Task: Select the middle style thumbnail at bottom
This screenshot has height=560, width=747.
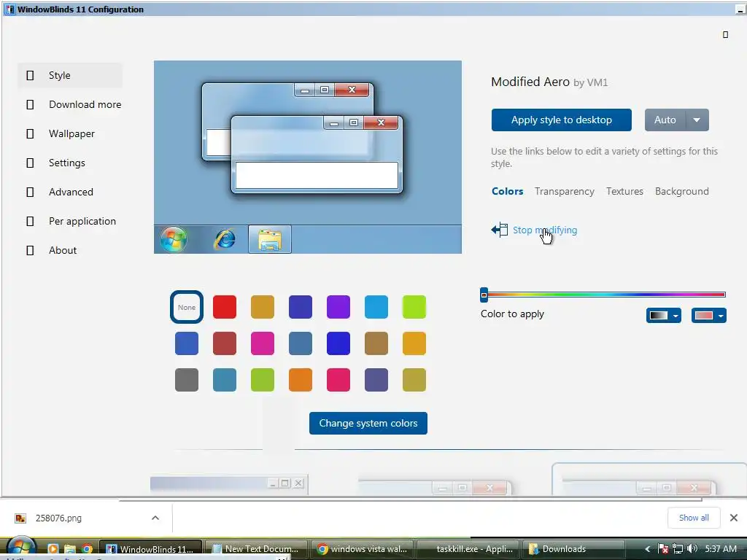Action: (435, 487)
